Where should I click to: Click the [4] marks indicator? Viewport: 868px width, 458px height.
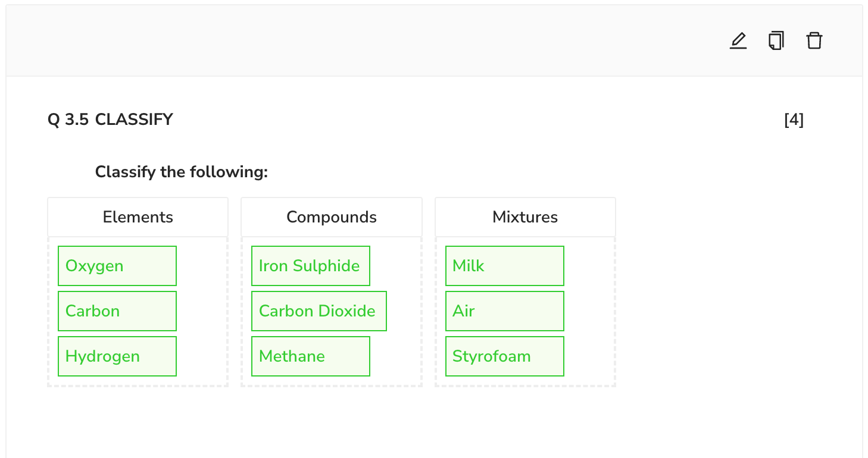pyautogui.click(x=794, y=120)
